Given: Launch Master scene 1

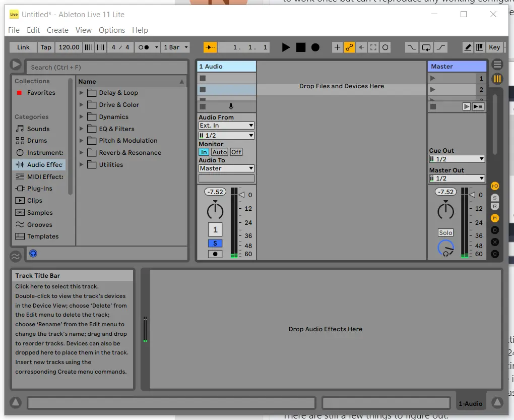Looking at the screenshot, I should click(433, 78).
